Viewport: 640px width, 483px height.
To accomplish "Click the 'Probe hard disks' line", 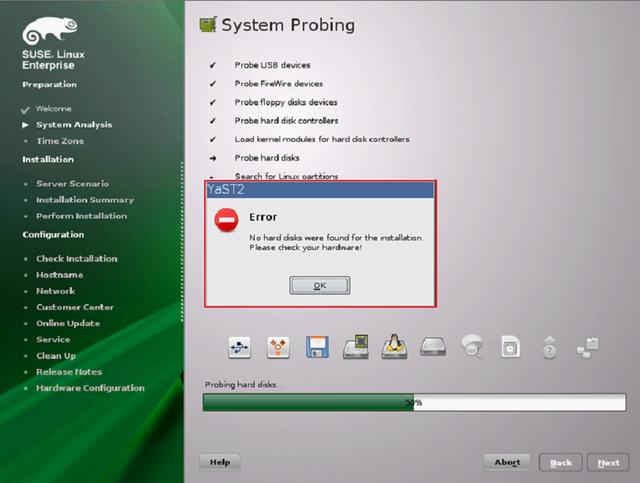I will (x=267, y=158).
